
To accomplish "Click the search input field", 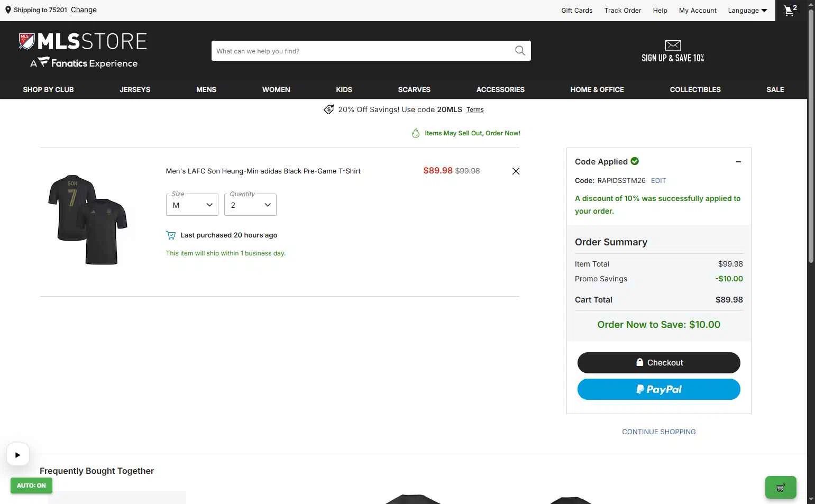I will click(363, 51).
